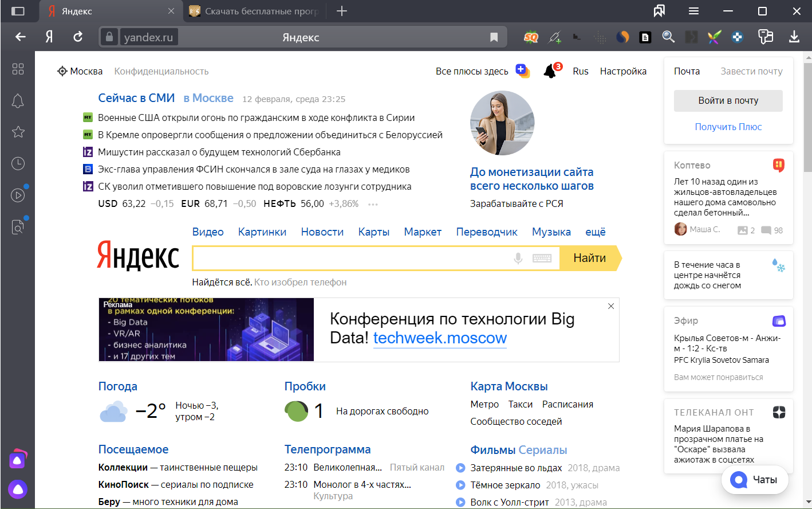Expand the "ещё" services menu
This screenshot has width=812, height=509.
pos(595,232)
